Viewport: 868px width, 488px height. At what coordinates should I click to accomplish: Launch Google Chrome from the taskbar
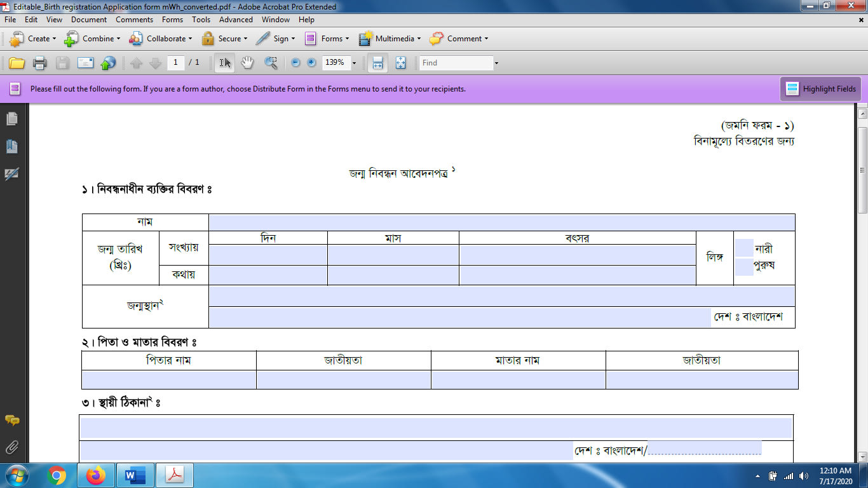click(57, 475)
